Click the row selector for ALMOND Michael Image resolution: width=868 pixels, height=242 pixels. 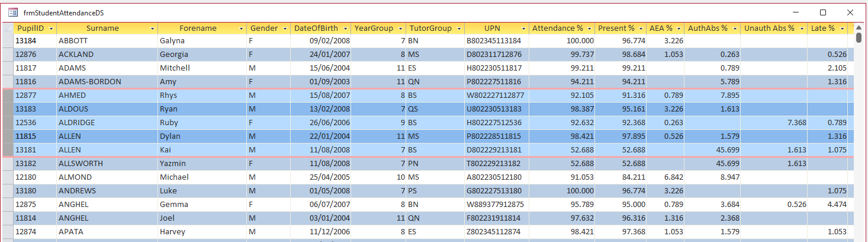(7, 177)
